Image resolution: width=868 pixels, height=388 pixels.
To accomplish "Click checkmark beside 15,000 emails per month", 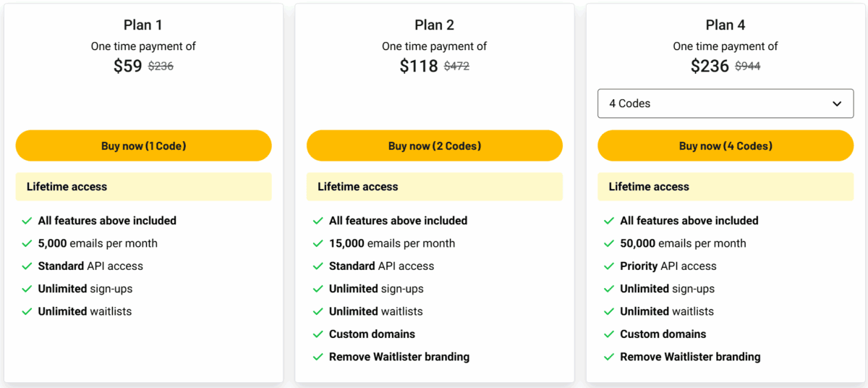I will [x=318, y=243].
